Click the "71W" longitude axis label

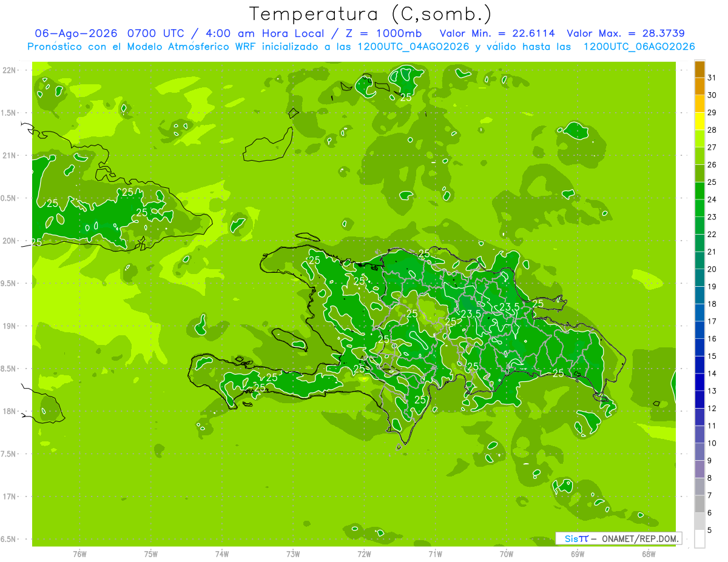tap(435, 554)
